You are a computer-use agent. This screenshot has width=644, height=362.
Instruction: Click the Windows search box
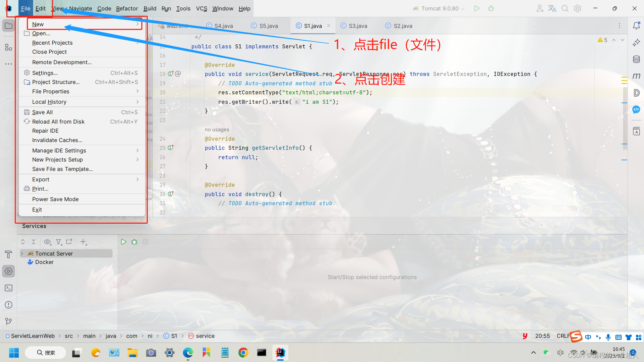pos(46,353)
